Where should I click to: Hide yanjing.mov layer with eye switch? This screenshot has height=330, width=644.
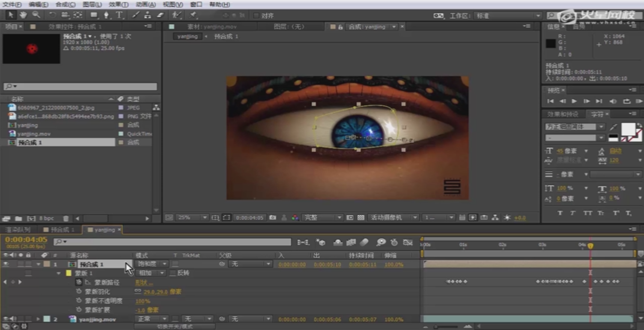coord(6,319)
